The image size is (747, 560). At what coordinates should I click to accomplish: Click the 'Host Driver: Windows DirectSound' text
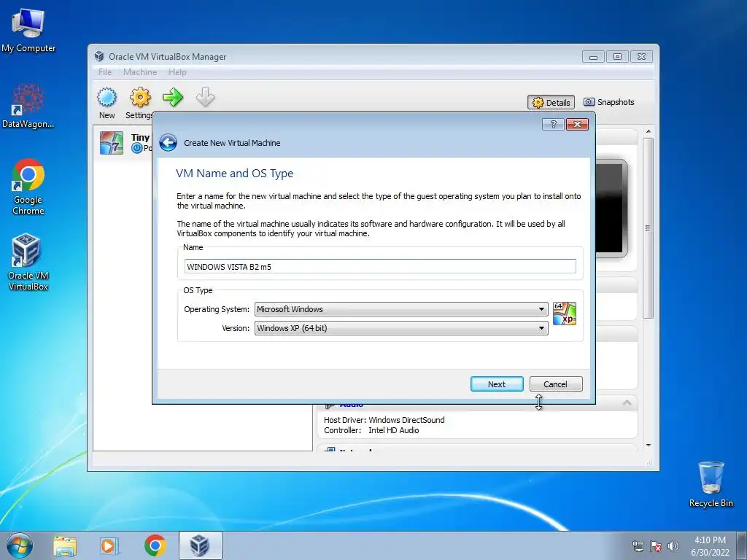click(x=384, y=420)
